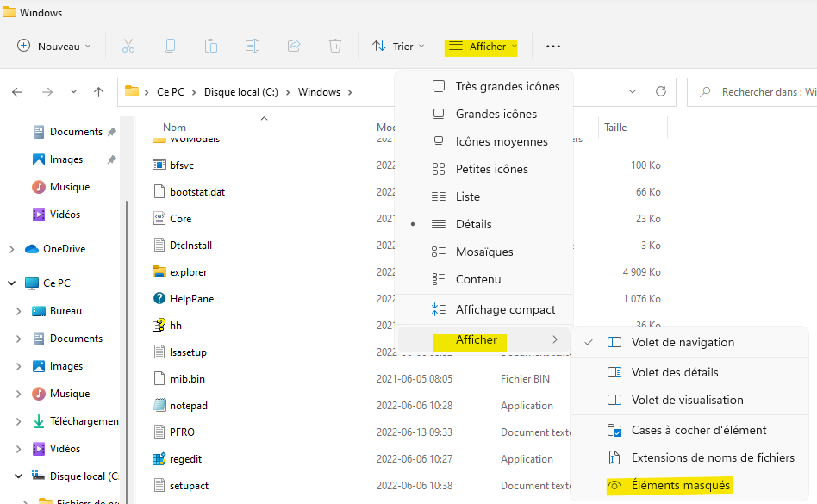This screenshot has height=504, width=817.
Task: Click the Share icon in toolbar
Action: [x=294, y=46]
